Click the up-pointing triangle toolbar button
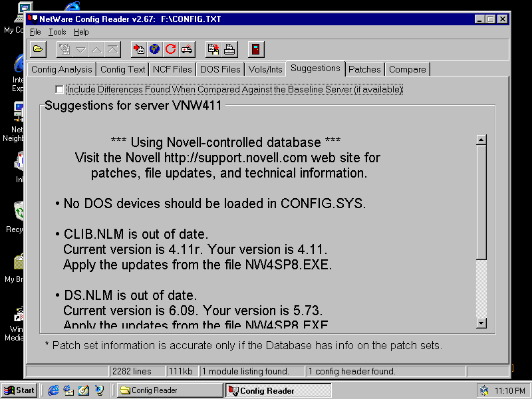Screen dimensions: 532x399 [96, 49]
